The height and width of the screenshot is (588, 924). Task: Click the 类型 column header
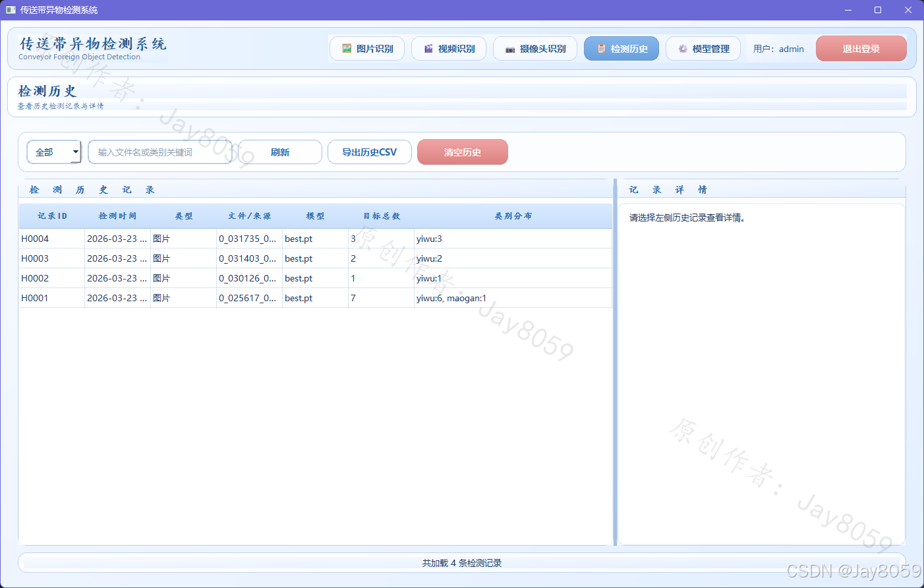[184, 216]
